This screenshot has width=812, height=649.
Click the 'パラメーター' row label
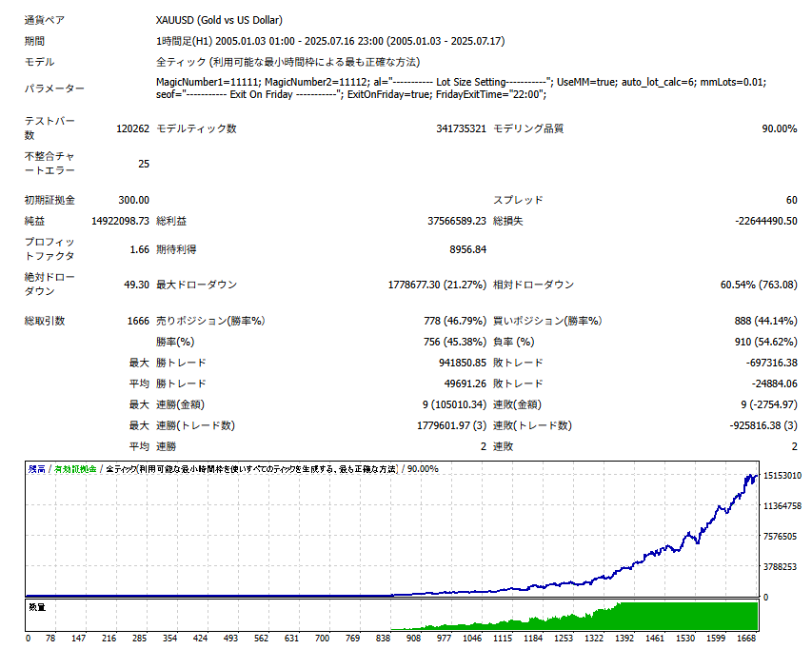click(54, 88)
